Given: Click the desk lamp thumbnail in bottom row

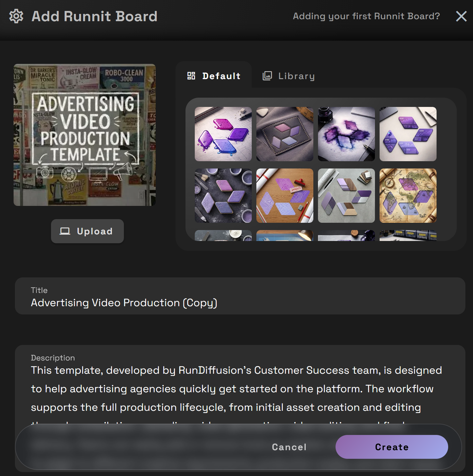Looking at the screenshot, I should click(285, 235).
